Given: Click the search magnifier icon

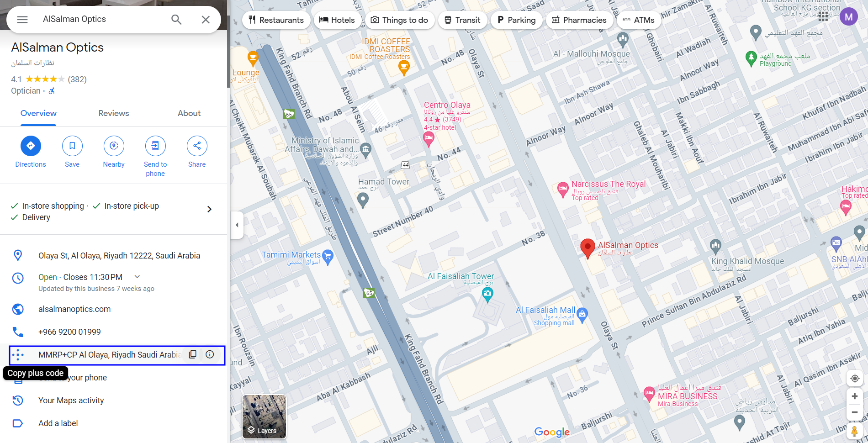Looking at the screenshot, I should tap(176, 20).
